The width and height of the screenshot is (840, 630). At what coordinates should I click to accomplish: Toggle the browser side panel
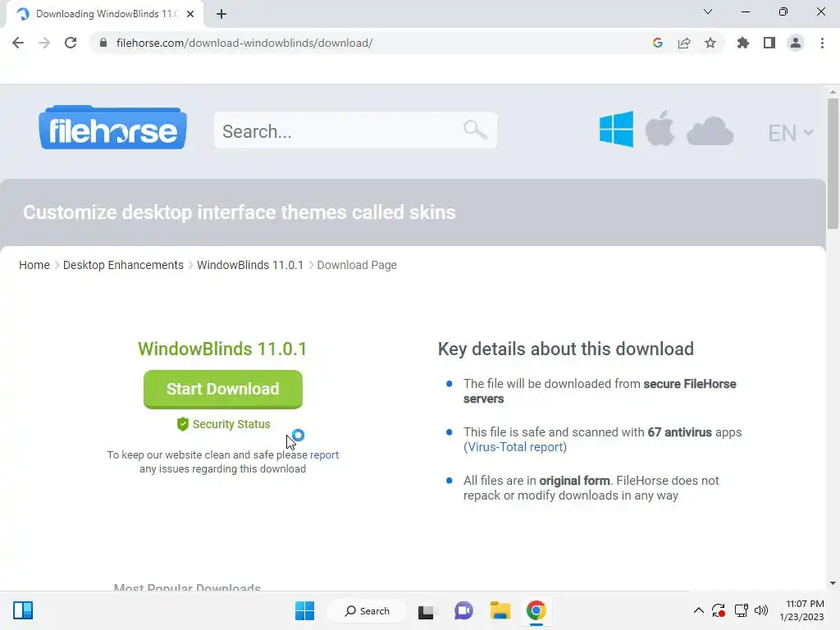769,43
